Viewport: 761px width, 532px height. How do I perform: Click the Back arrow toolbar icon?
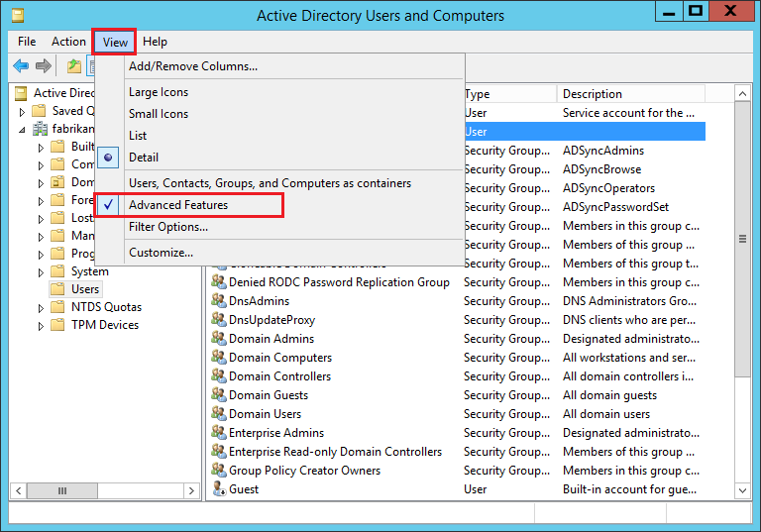(21, 65)
